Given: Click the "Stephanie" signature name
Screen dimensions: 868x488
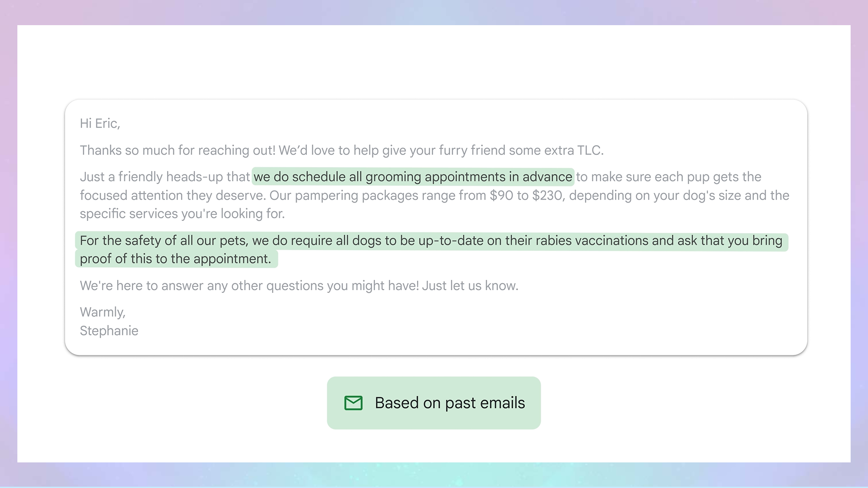Looking at the screenshot, I should pos(109,331).
